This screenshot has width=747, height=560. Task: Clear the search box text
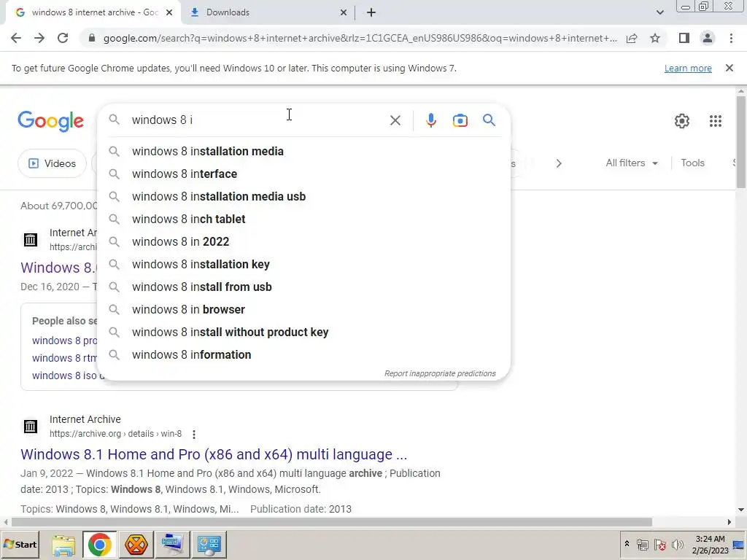(395, 120)
